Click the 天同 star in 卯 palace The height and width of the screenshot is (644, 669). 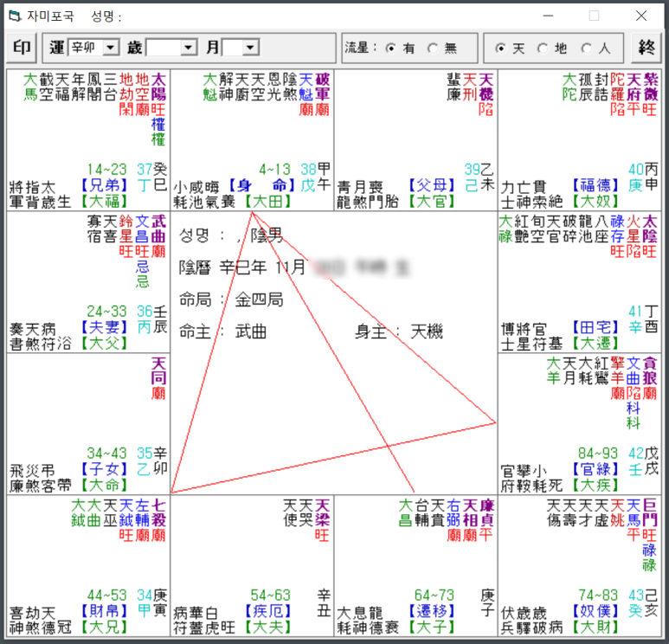[x=158, y=370]
